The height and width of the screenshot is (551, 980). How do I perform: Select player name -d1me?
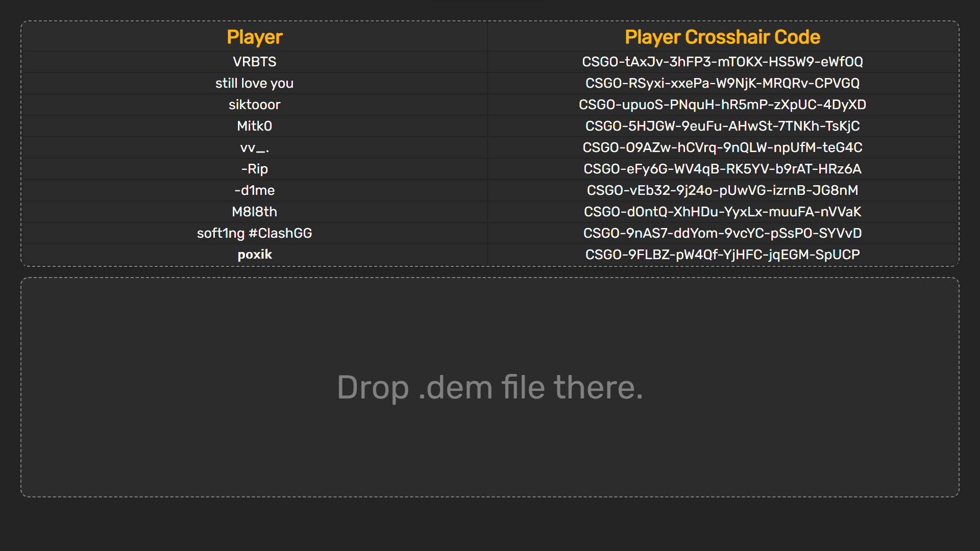(254, 190)
